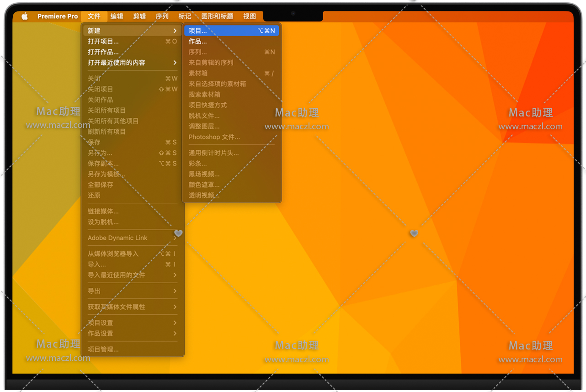Expand the 项目设置 submenu
This screenshot has width=586, height=392.
pyautogui.click(x=175, y=323)
